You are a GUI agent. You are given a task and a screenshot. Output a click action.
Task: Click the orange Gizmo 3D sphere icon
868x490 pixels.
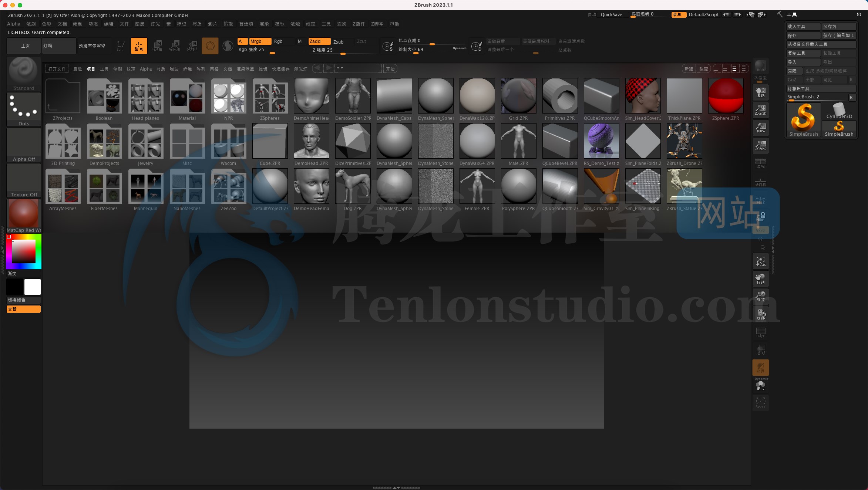click(x=210, y=46)
